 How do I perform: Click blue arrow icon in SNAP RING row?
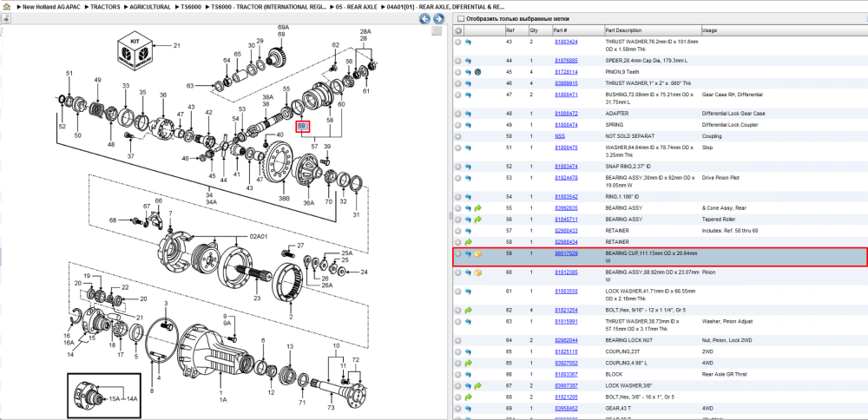click(468, 167)
